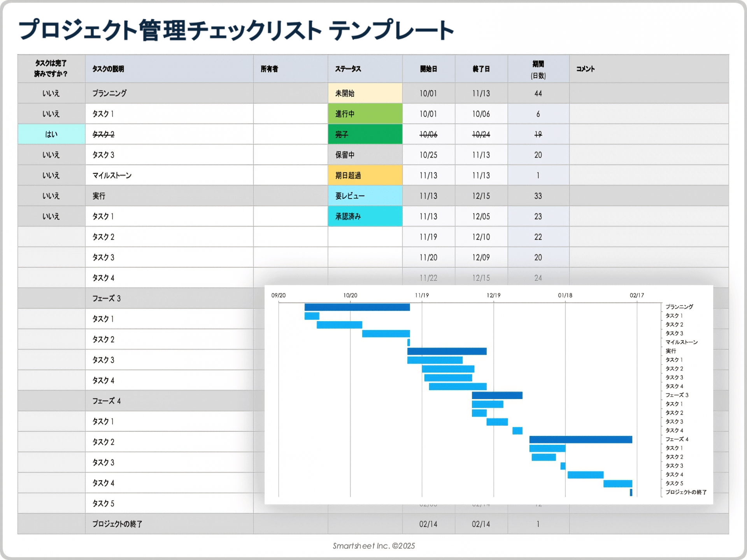Click the 12/19 date label on chart axis
Screen dimensions: 747x560
coord(493,295)
